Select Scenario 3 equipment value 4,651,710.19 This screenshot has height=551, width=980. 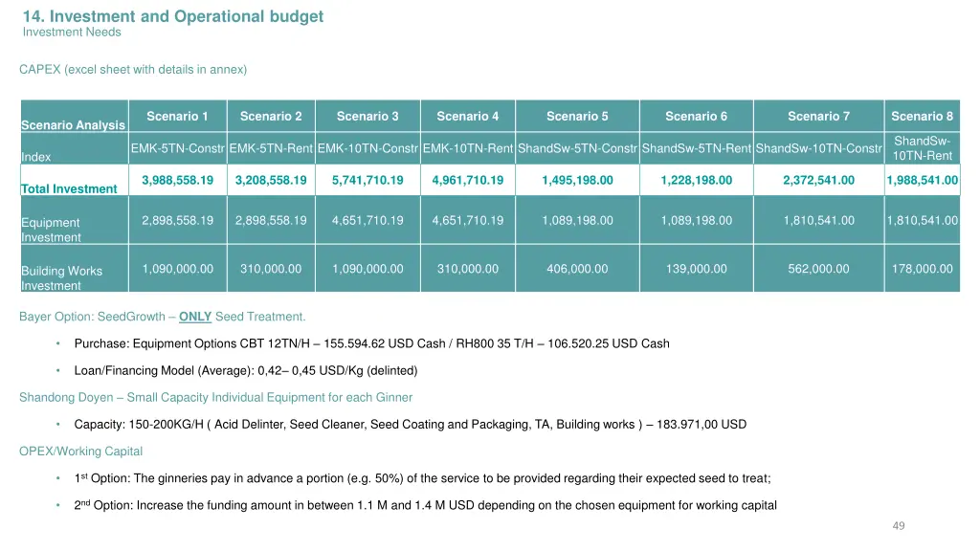(x=367, y=221)
